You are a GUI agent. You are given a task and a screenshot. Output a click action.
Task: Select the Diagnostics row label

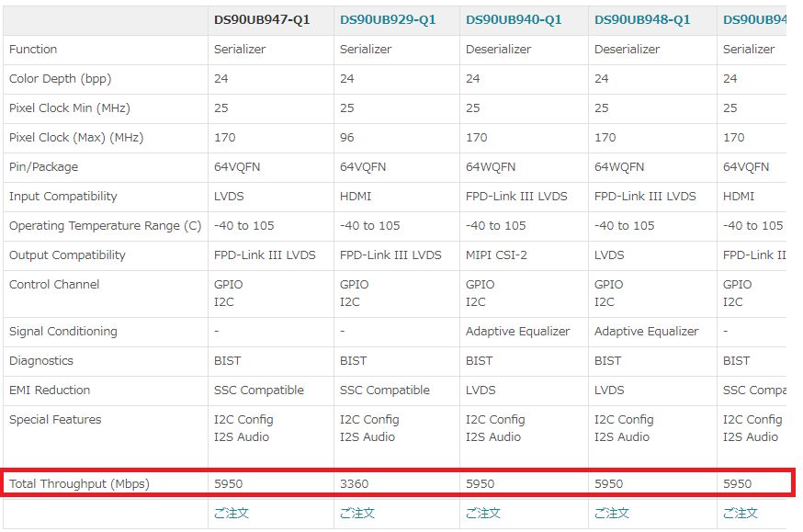pos(41,361)
